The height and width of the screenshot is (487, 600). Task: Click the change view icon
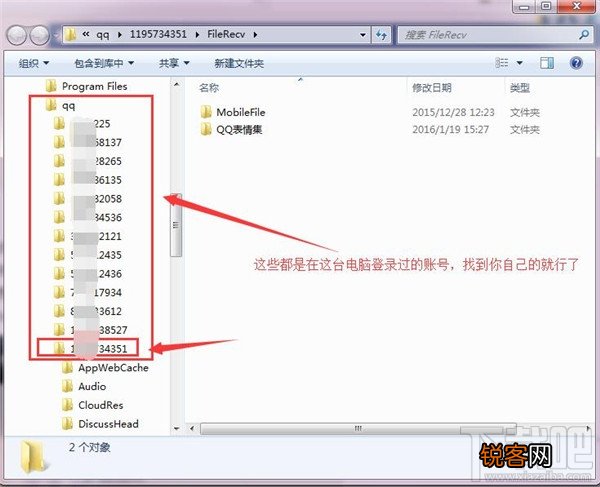(x=502, y=62)
